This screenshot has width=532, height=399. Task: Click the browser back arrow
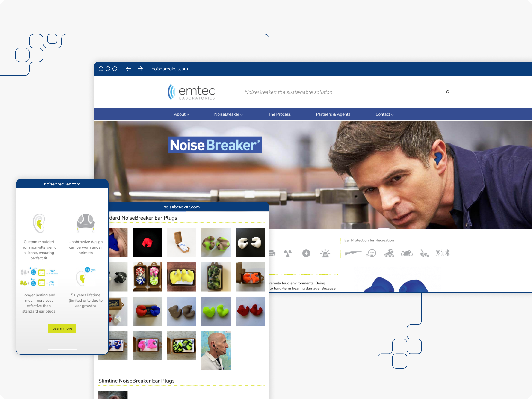tap(128, 69)
